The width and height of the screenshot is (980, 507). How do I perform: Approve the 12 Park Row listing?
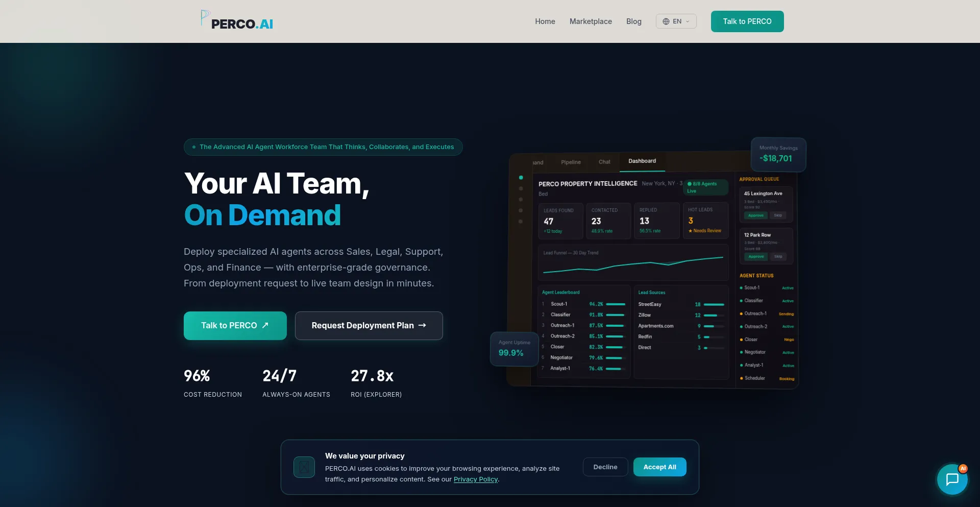click(756, 257)
